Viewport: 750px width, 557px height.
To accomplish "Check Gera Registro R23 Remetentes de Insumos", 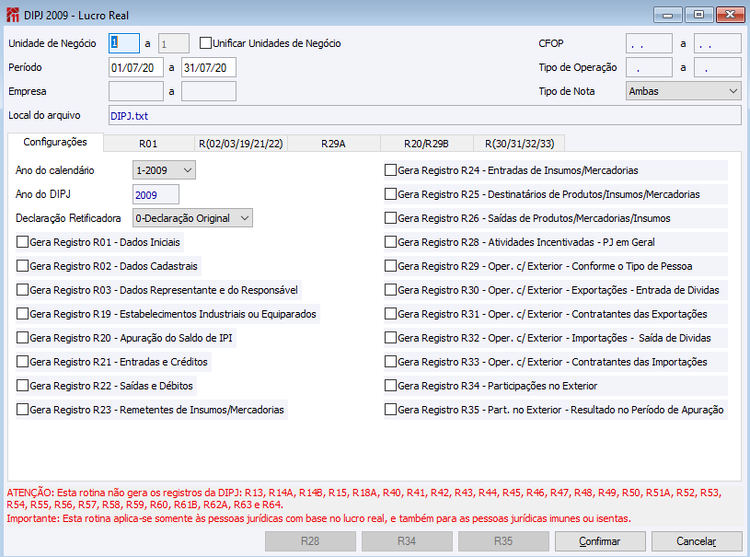I will [x=22, y=409].
